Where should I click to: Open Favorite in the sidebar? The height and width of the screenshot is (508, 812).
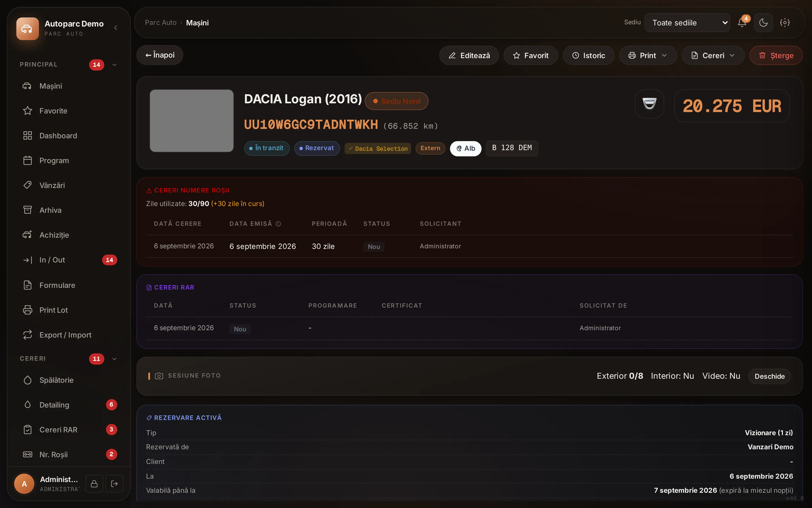tap(69, 111)
